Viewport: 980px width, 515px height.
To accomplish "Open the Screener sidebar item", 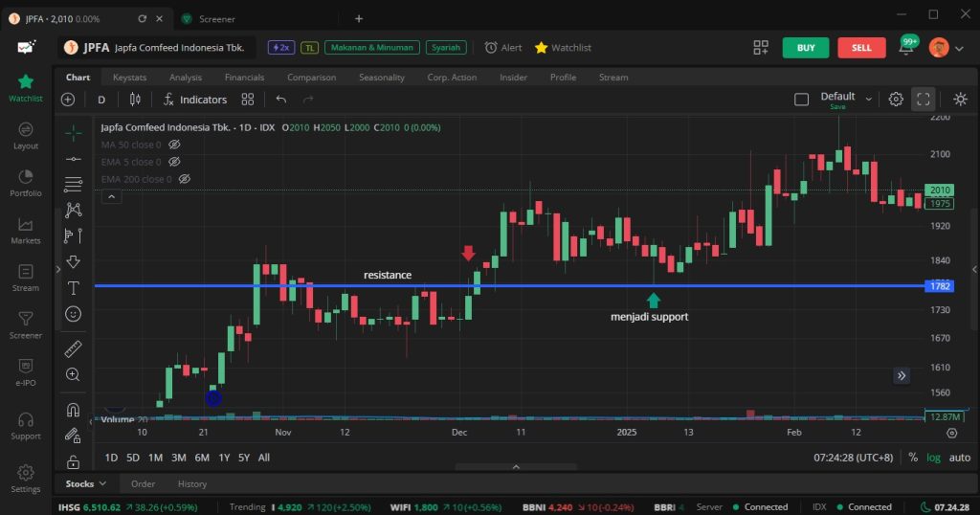I will [26, 325].
